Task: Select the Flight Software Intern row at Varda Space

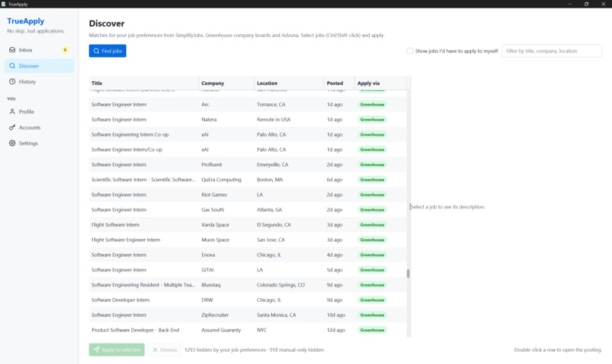Action: point(248,224)
